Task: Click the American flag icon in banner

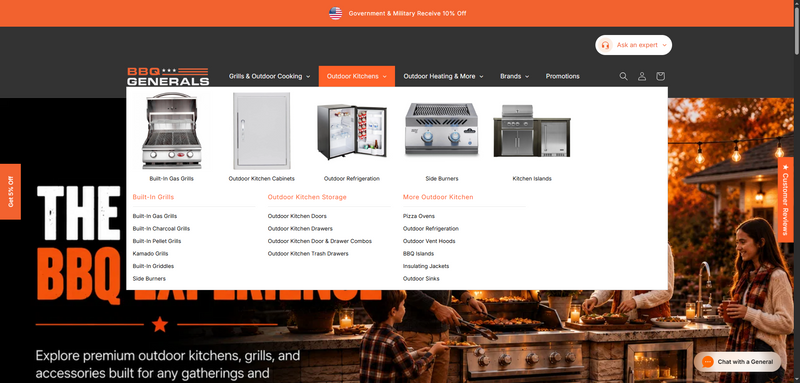Action: (335, 13)
